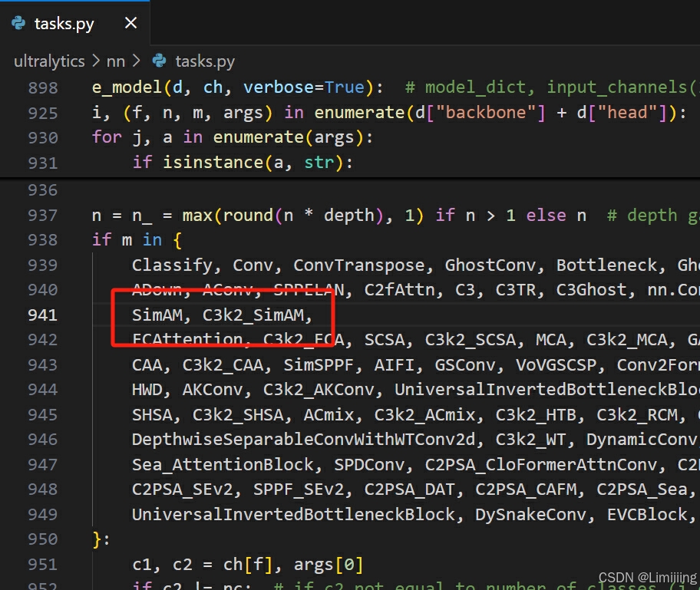Click HWD on line 944
This screenshot has height=590, width=700.
click(147, 390)
